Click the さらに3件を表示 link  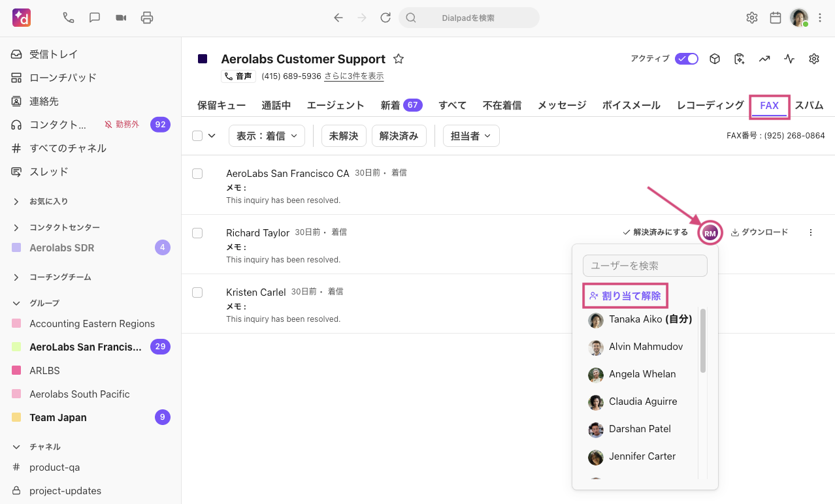tap(353, 76)
